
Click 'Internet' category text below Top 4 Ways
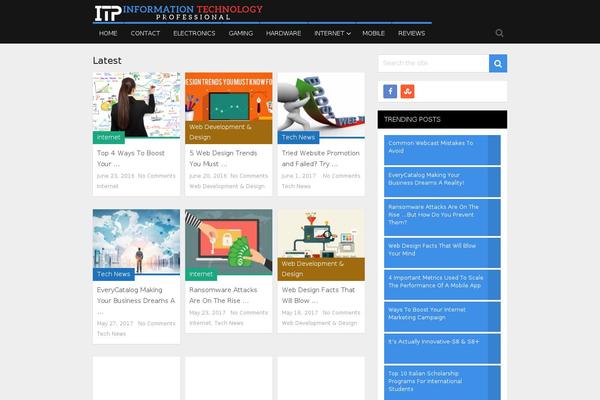click(x=108, y=186)
